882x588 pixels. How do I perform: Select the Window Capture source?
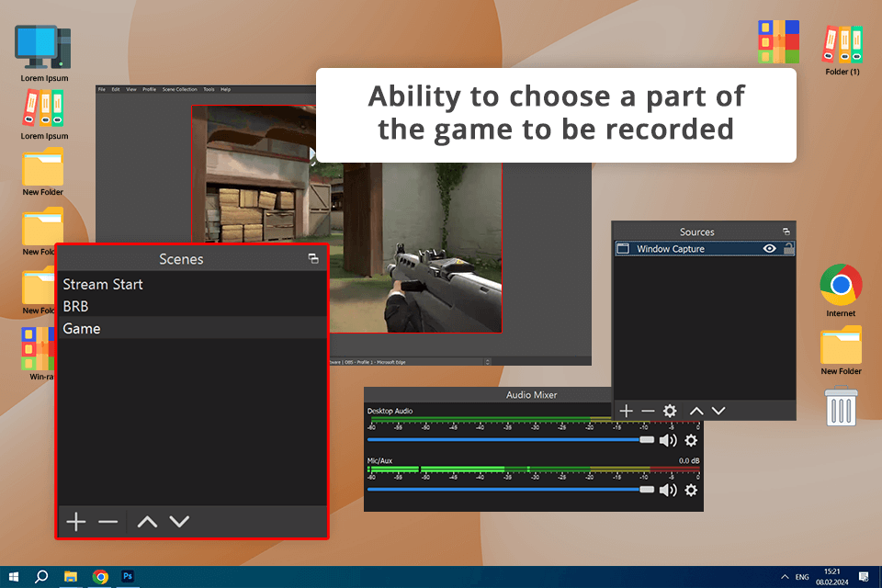coord(705,248)
